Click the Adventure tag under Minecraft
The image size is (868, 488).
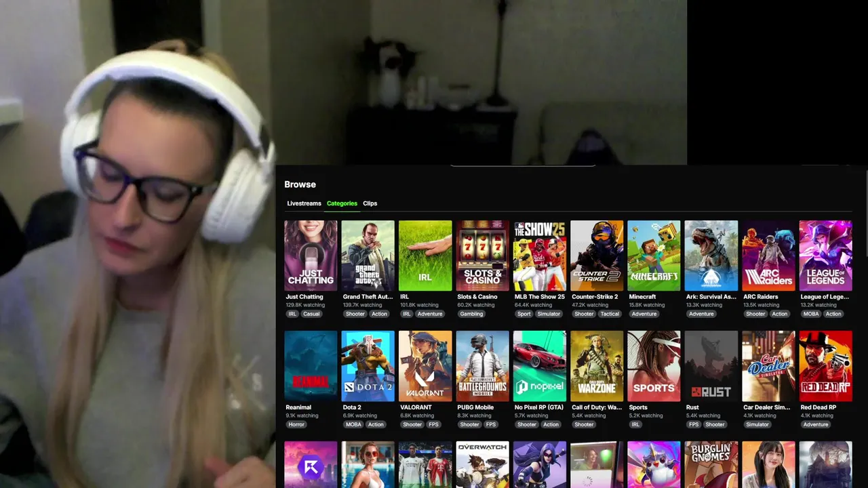click(x=644, y=314)
